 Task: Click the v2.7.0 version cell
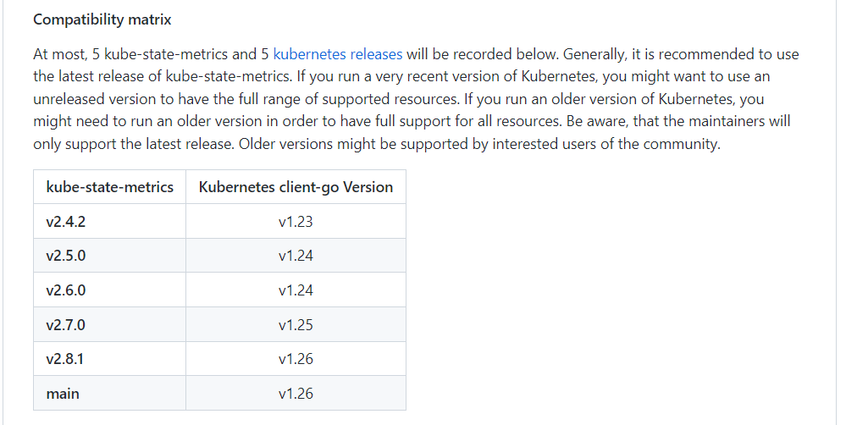point(109,324)
